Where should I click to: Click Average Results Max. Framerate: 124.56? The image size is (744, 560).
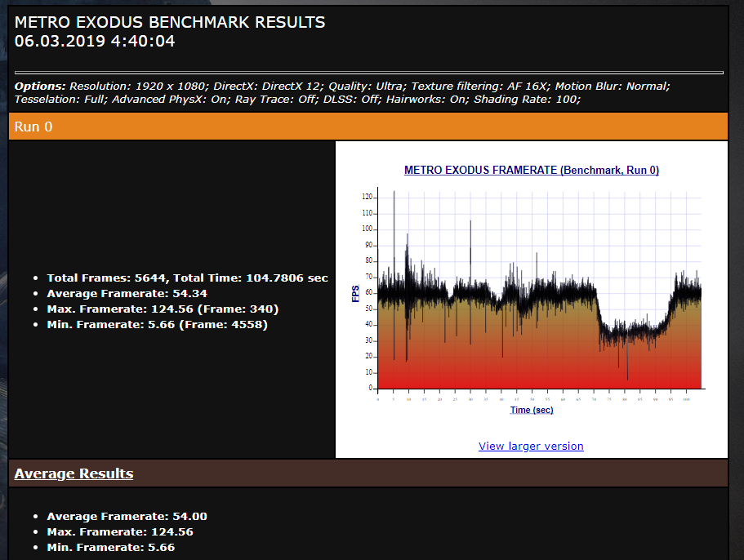(120, 532)
